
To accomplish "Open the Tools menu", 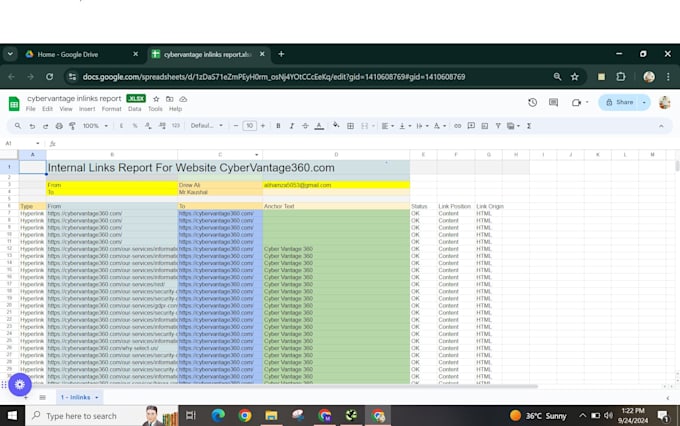I will click(155, 109).
